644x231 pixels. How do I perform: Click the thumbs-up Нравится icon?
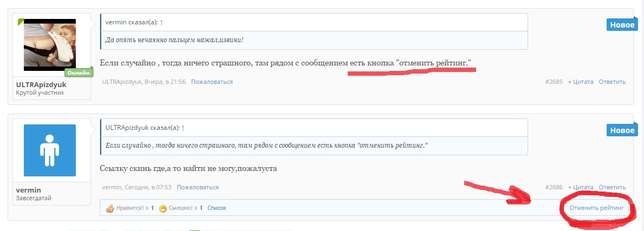tap(110, 208)
